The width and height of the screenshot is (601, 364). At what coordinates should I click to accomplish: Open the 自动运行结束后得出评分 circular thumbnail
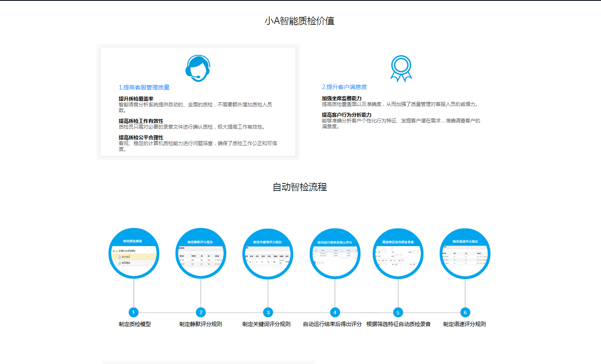335,254
